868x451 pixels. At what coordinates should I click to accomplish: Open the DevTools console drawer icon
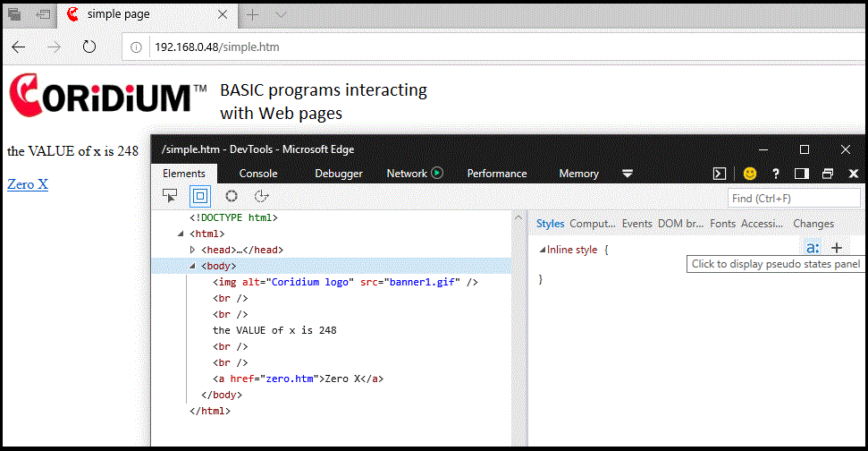720,174
